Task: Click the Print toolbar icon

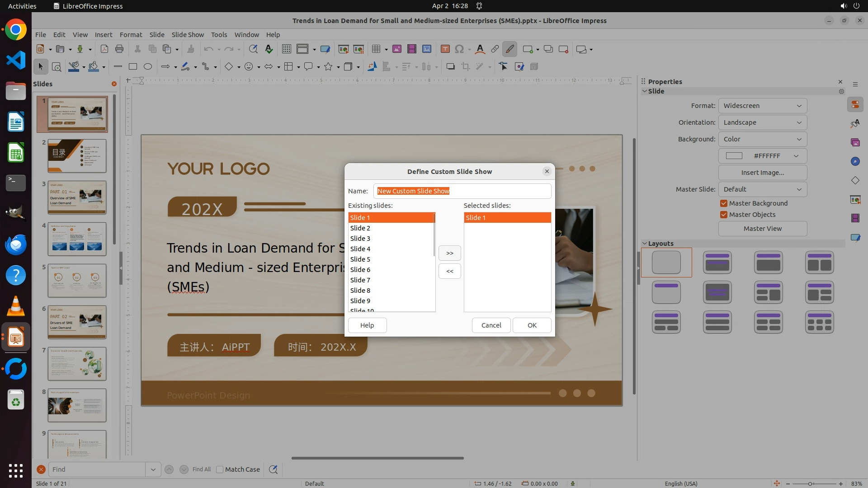Action: [119, 49]
